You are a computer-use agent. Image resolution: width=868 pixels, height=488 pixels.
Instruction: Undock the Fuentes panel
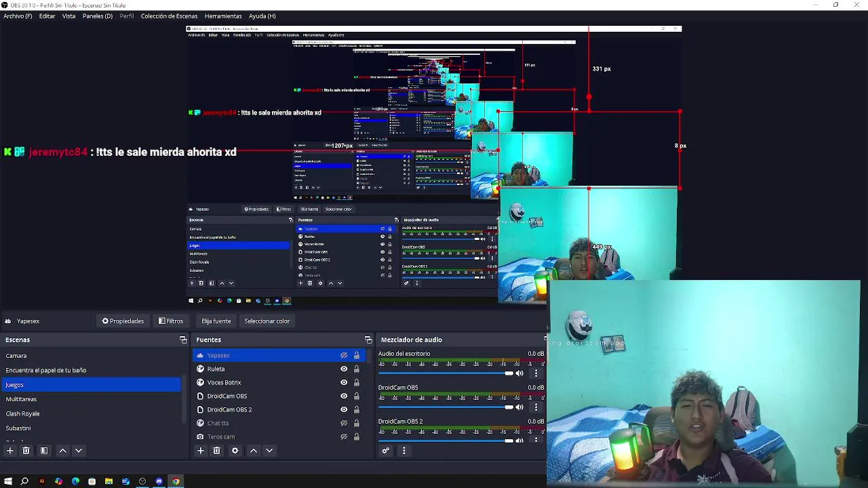(368, 340)
